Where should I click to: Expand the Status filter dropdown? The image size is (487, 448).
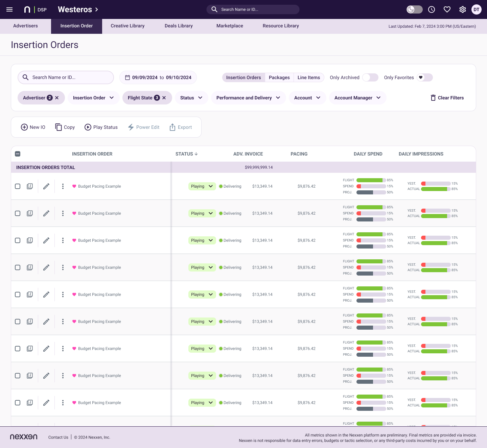point(191,98)
